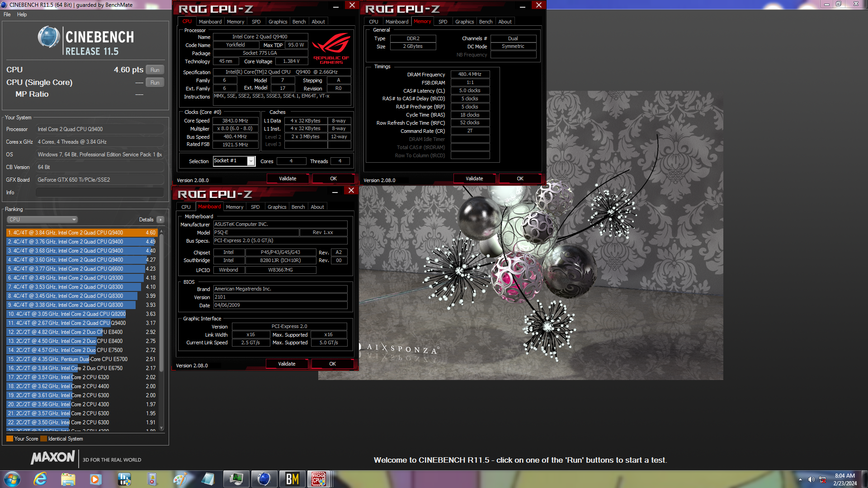The width and height of the screenshot is (868, 488).
Task: Click Validate in the Mainboard CPU-Z window
Action: coord(287,364)
